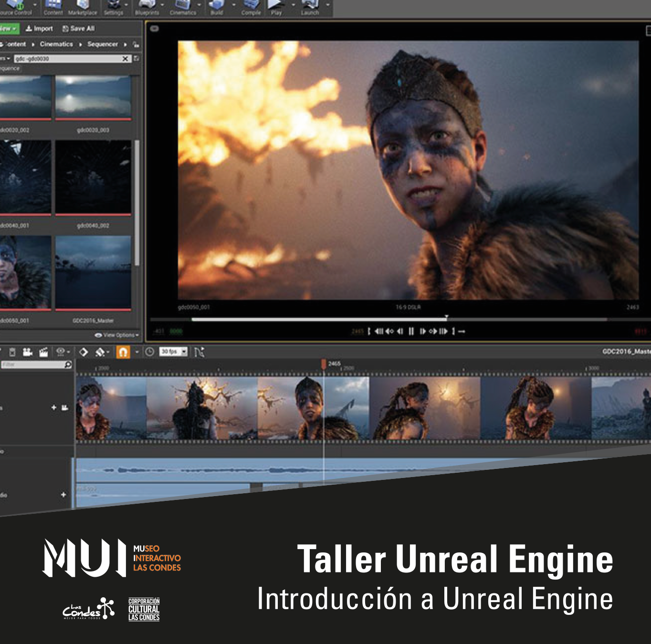This screenshot has height=644, width=651.
Task: Clear the asset search with the X
Action: [x=126, y=59]
